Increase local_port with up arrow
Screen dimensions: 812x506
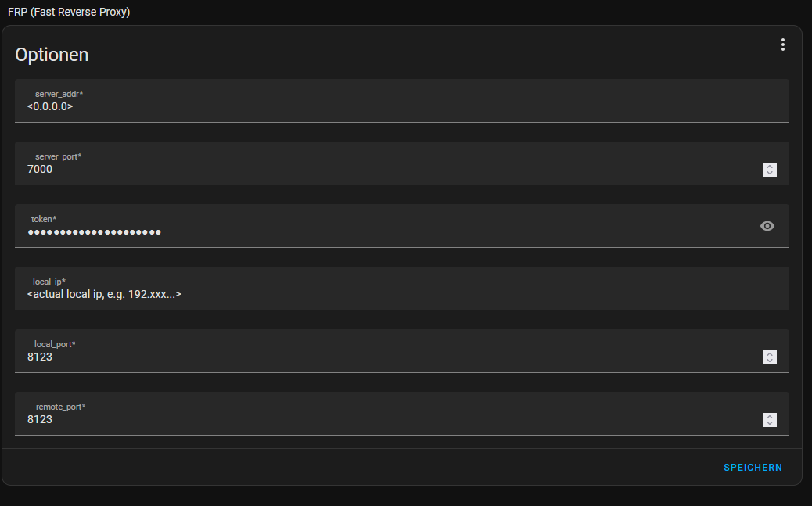point(770,353)
